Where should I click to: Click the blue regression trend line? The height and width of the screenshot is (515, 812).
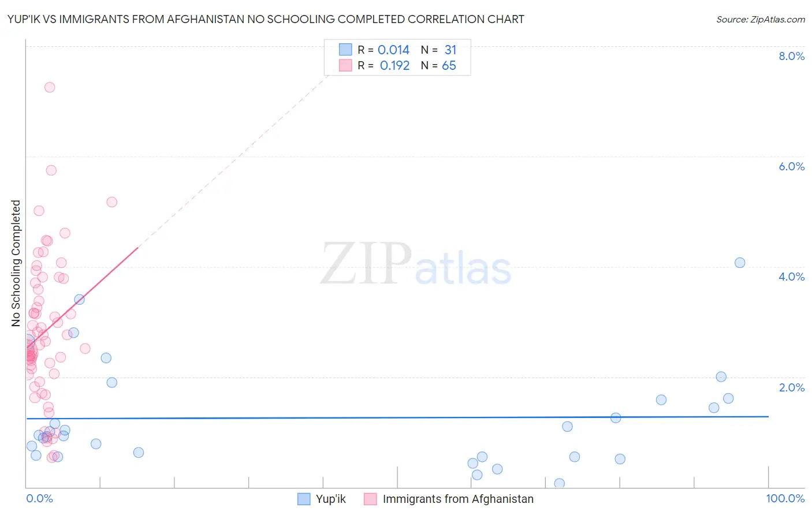(x=397, y=417)
